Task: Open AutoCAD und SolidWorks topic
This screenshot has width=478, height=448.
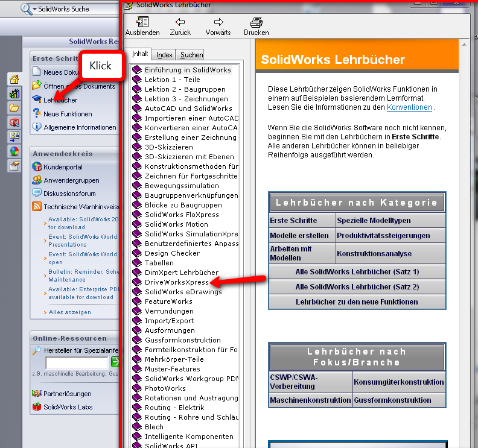Action: pos(188,109)
